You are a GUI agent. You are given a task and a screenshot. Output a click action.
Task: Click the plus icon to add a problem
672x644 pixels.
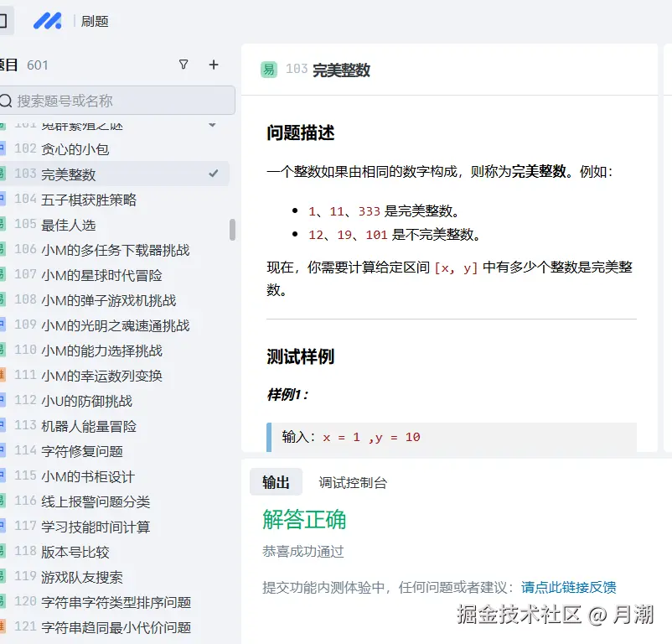(214, 65)
